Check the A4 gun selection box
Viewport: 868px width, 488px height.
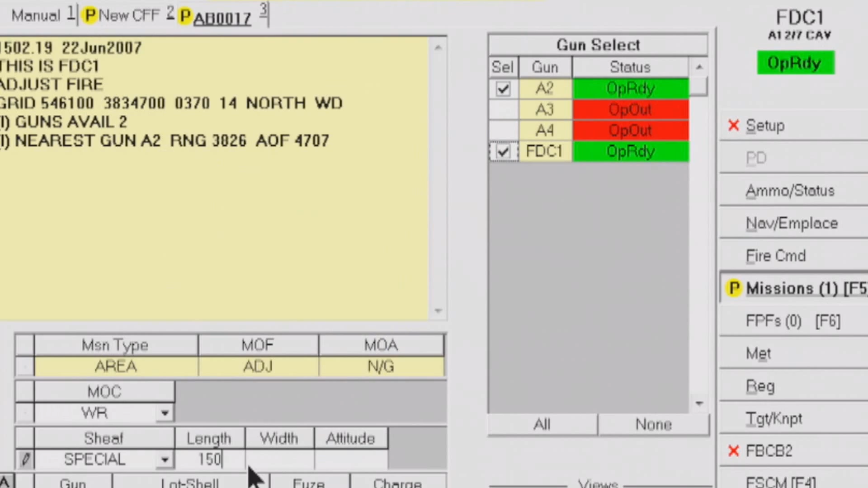pos(503,131)
